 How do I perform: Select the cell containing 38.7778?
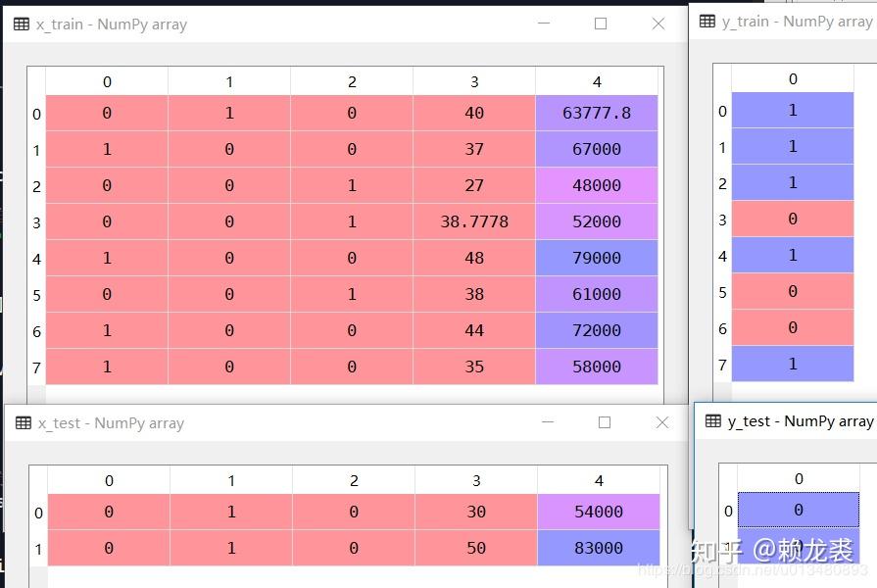(474, 221)
